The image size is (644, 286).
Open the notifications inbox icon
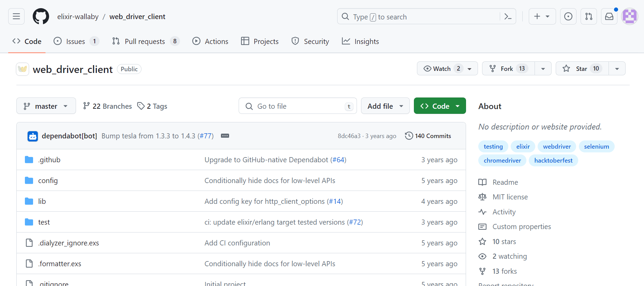(x=609, y=16)
